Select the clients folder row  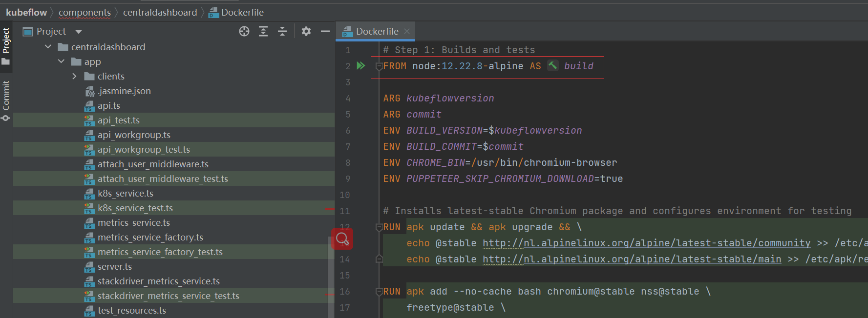click(174, 76)
